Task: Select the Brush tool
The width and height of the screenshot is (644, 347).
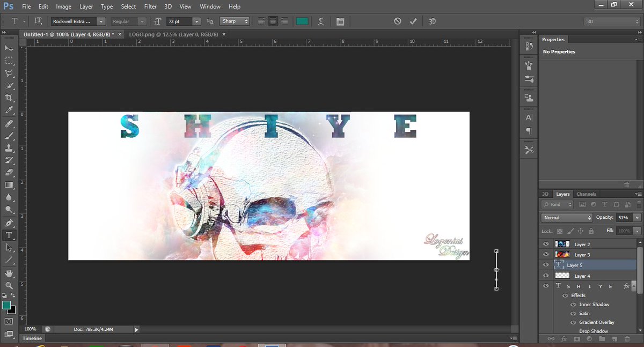Action: 9,136
